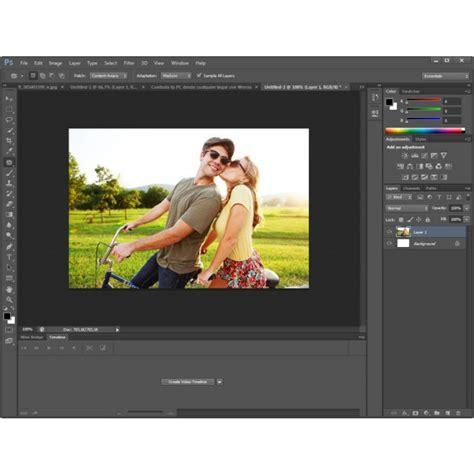474x474 pixels.
Task: Select the Dodge tool
Action: [9, 236]
